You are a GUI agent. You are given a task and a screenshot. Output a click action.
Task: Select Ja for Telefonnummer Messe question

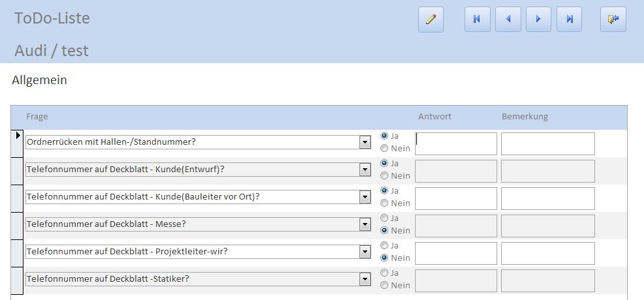pos(384,218)
